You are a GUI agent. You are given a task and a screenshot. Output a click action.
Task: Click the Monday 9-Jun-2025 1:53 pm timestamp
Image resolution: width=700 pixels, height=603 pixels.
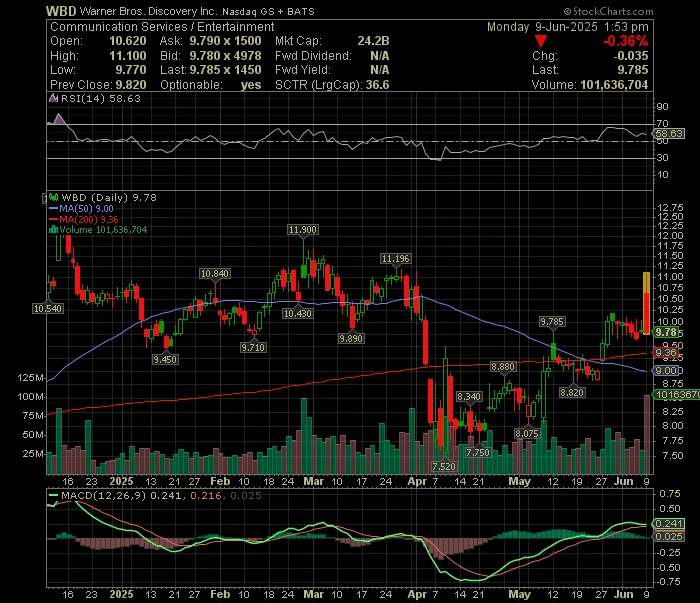[567, 27]
